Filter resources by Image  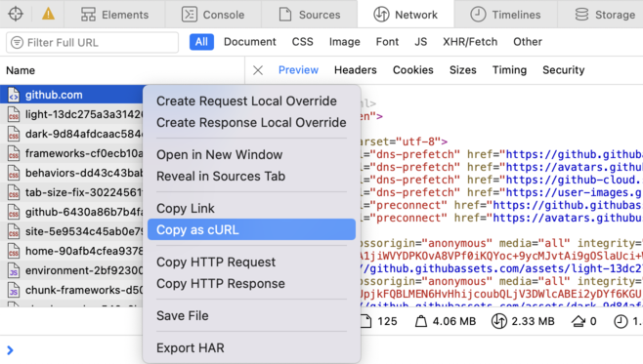click(x=344, y=42)
